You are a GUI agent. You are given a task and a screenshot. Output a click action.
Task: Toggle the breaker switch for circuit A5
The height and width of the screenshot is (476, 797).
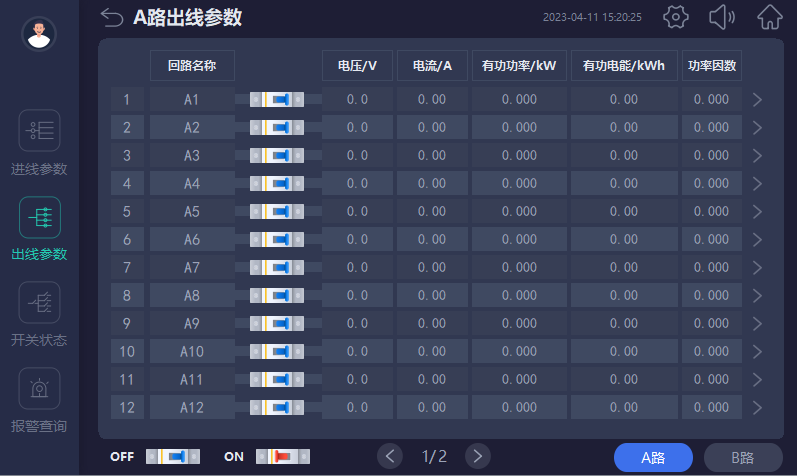[x=277, y=212]
